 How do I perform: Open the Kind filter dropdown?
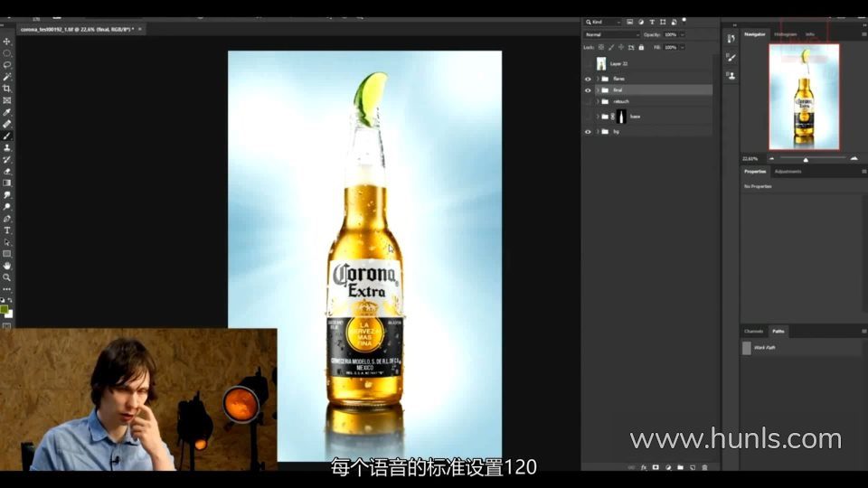click(603, 22)
